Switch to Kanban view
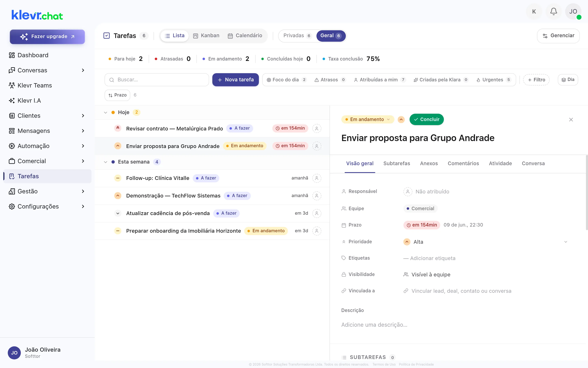588x368 pixels. [x=206, y=36]
